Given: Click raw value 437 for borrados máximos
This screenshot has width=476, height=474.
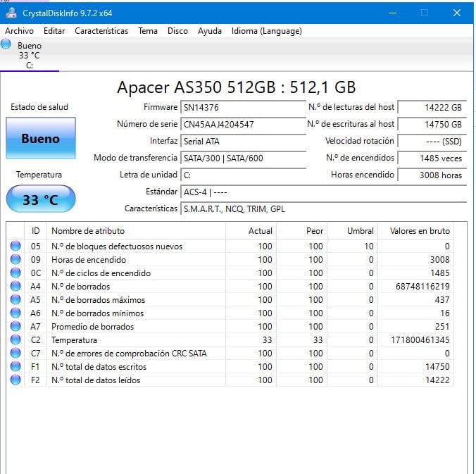Looking at the screenshot, I should (442, 300).
